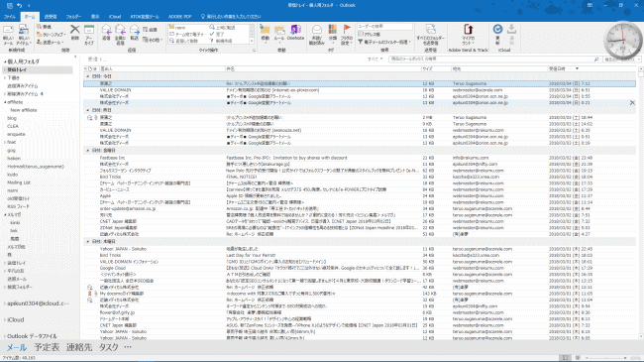Open the 'Google Cloud' email row
This screenshot has height=362, width=644.
point(360,268)
